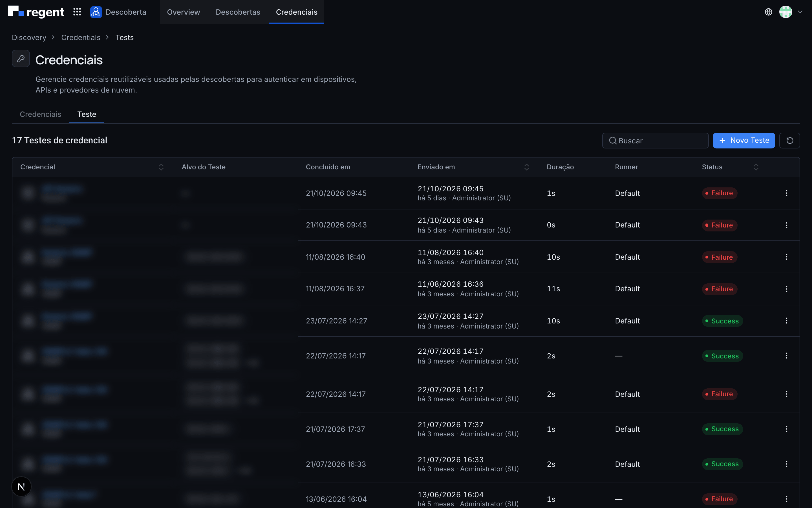Screen dimensions: 812x508
Task: Click the Success badge for 23/07/2026 14:27
Action: (722, 321)
